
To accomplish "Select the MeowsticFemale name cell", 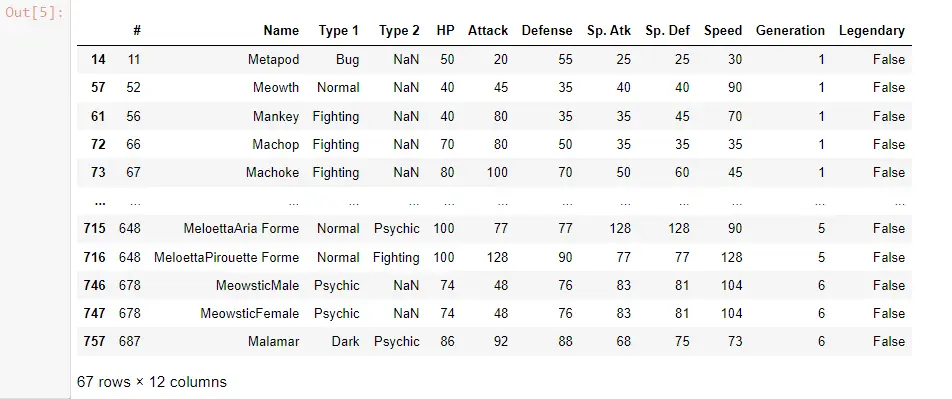I will click(x=250, y=313).
